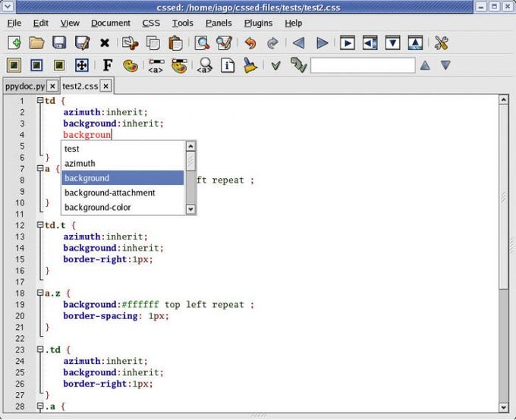Viewport: 516px width, 420px height.
Task: Open the Help menu
Action: (293, 23)
